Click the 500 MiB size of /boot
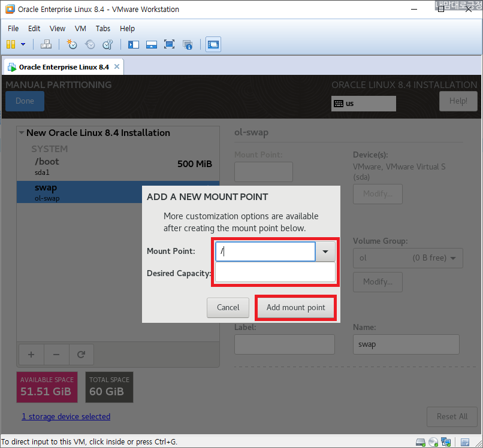Screen dimensions: 483x448 (x=195, y=164)
